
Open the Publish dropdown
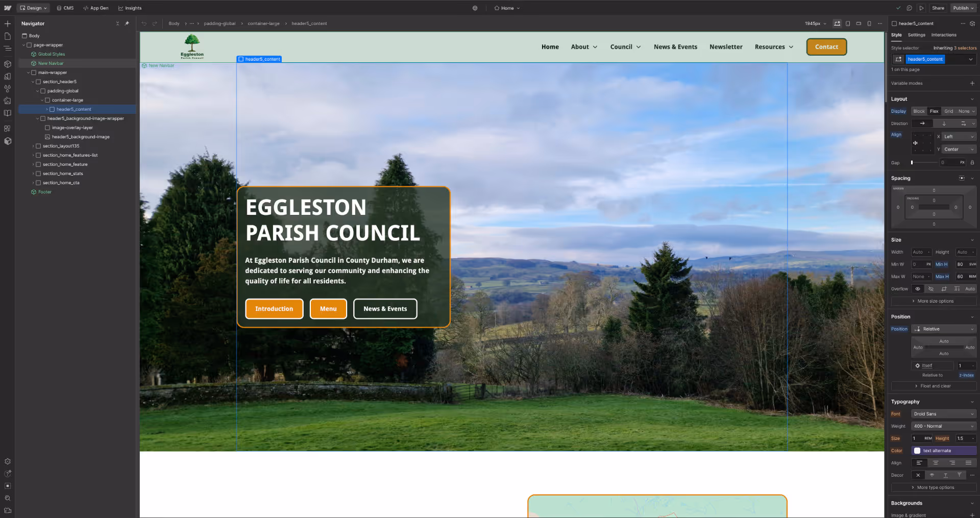963,8
